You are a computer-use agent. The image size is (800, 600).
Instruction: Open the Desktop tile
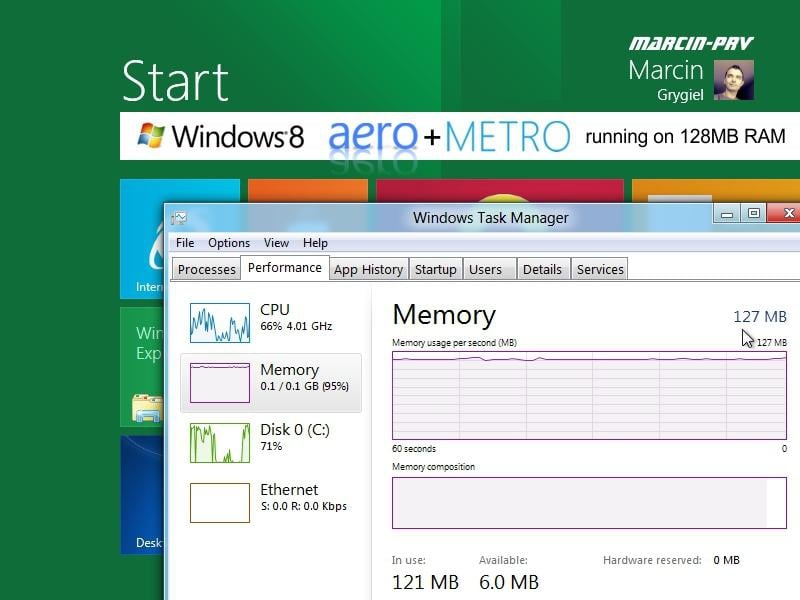pyautogui.click(x=142, y=494)
